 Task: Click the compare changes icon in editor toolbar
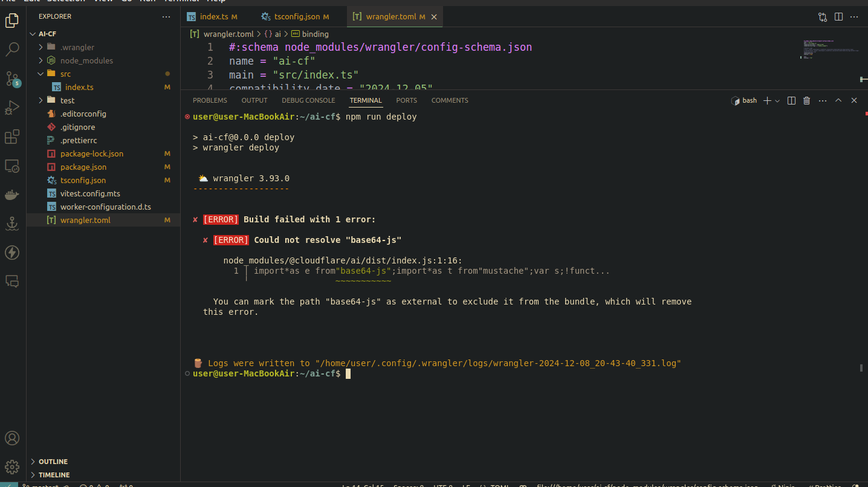coord(823,17)
